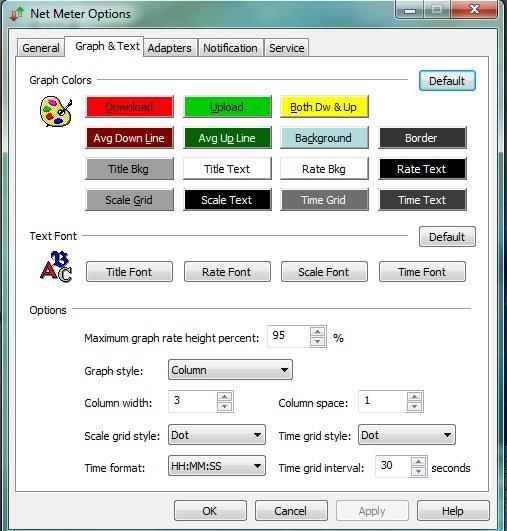Increase the Column width value
The width and height of the screenshot is (507, 531).
(x=225, y=397)
